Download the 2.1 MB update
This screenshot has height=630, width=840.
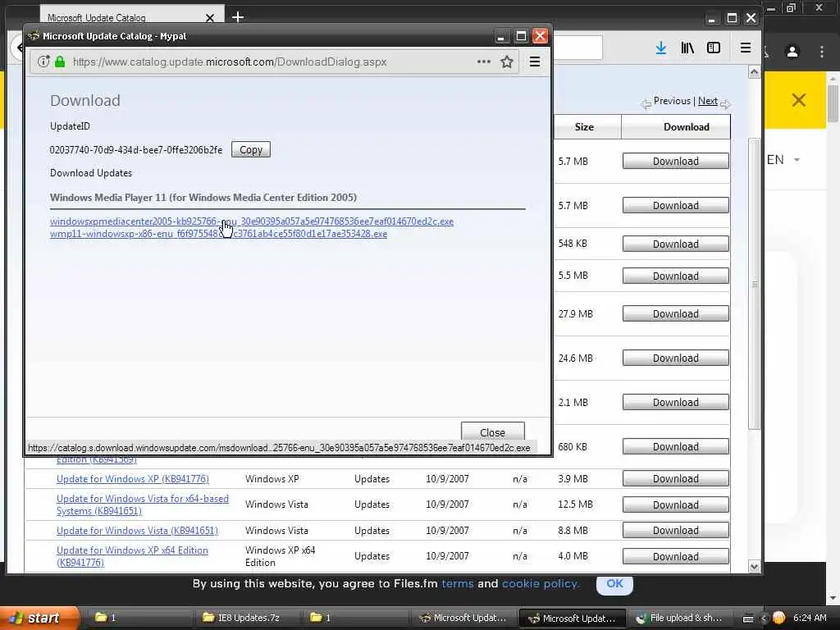coord(676,402)
